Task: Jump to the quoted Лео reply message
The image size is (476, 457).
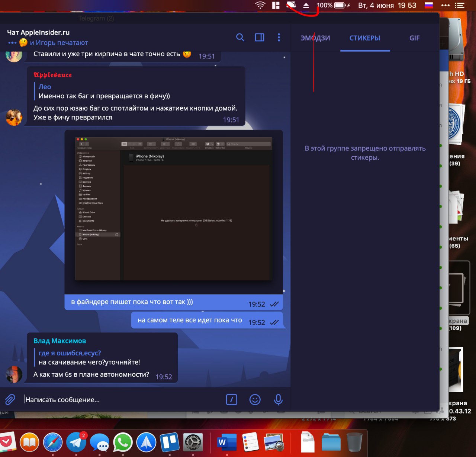Action: pos(104,91)
